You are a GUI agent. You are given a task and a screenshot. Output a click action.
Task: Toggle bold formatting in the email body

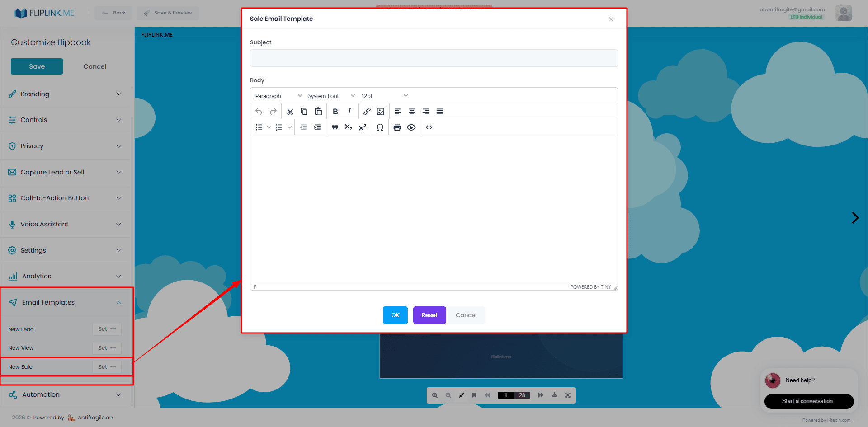pyautogui.click(x=335, y=111)
